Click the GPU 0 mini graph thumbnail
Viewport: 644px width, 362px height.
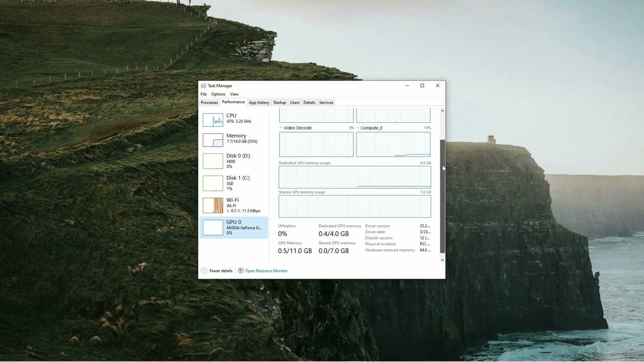tap(213, 227)
